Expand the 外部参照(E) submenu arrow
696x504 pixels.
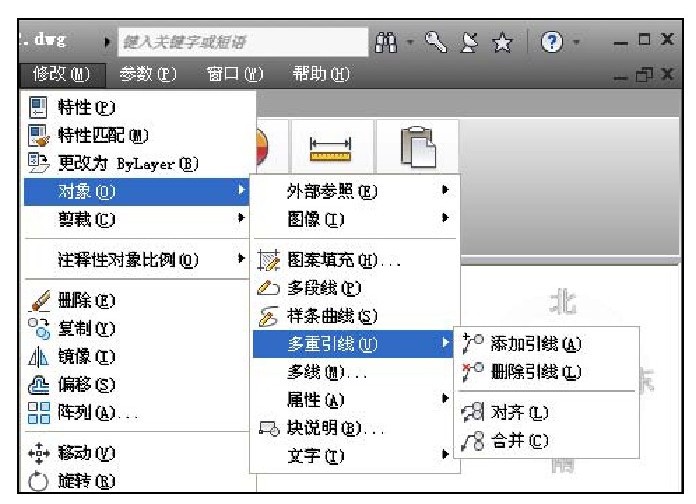tap(445, 190)
